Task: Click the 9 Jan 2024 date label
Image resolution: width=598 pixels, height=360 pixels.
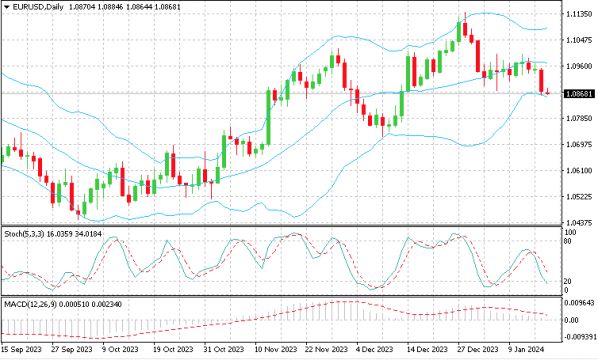Action: 526,349
